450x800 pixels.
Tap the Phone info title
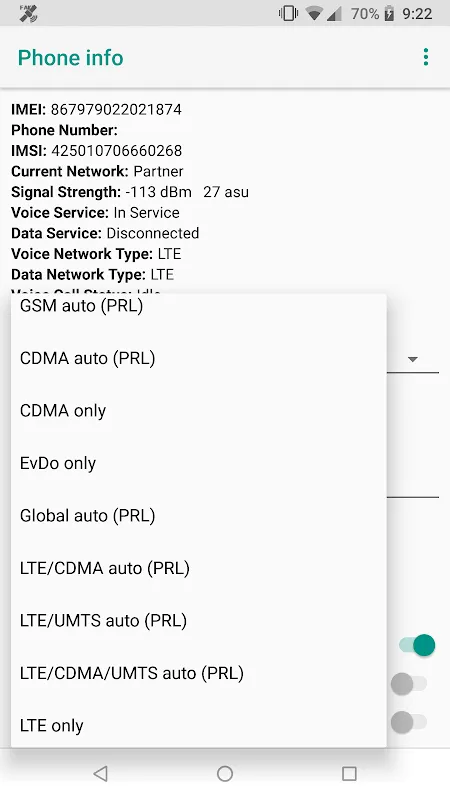[70, 58]
